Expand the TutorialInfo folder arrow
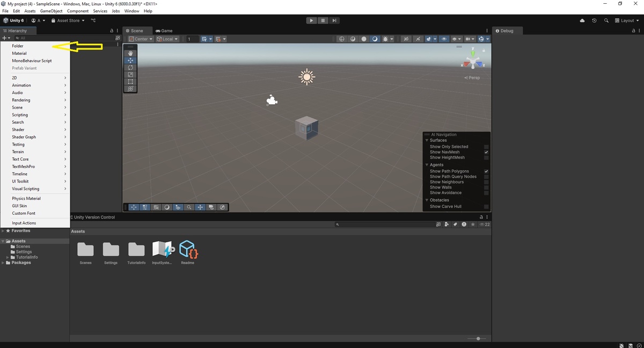Image resolution: width=644 pixels, height=348 pixels. pos(8,257)
